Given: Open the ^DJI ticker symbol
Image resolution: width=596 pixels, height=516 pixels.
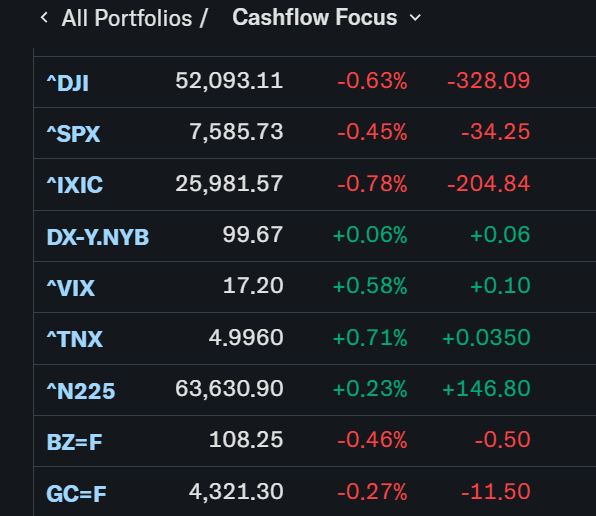Looking at the screenshot, I should pos(68,83).
